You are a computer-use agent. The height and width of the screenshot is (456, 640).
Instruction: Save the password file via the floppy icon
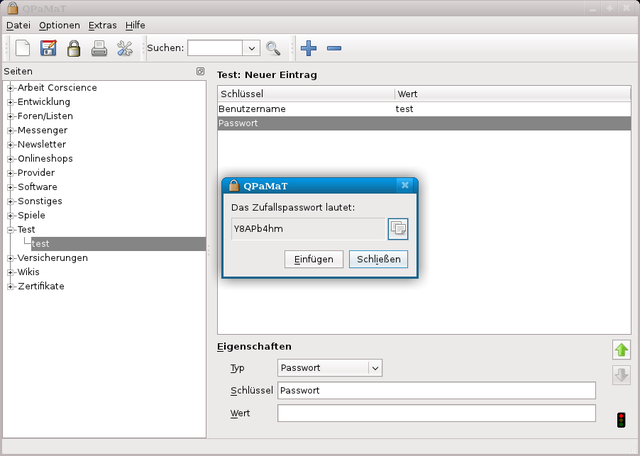(48, 48)
